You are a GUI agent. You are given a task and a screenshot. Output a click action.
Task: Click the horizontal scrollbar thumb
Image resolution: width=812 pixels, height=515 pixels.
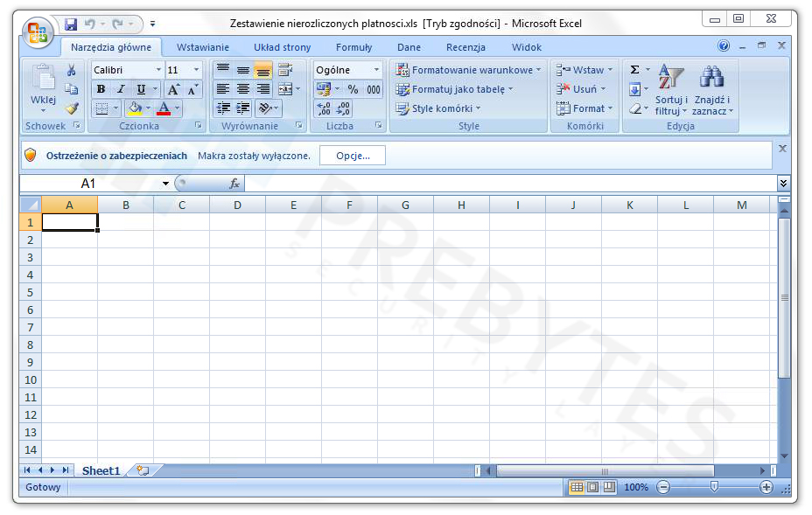click(605, 470)
